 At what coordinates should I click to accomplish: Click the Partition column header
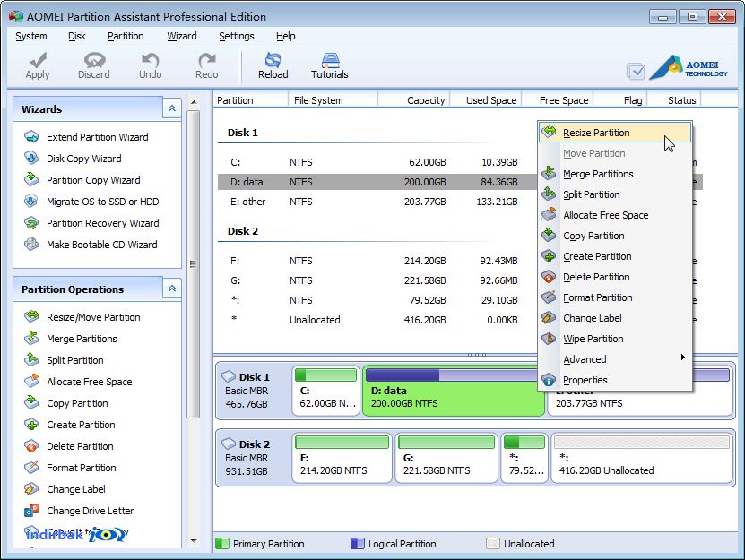click(x=251, y=100)
